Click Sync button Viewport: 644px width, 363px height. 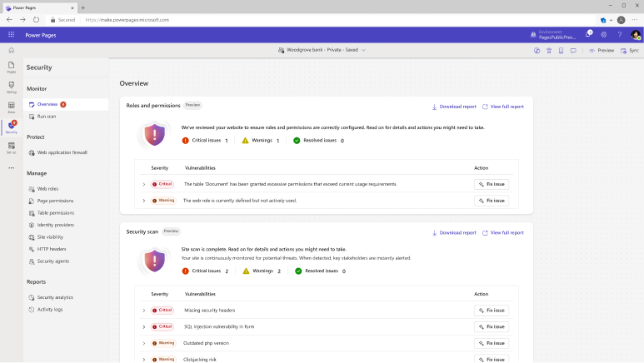(x=630, y=51)
